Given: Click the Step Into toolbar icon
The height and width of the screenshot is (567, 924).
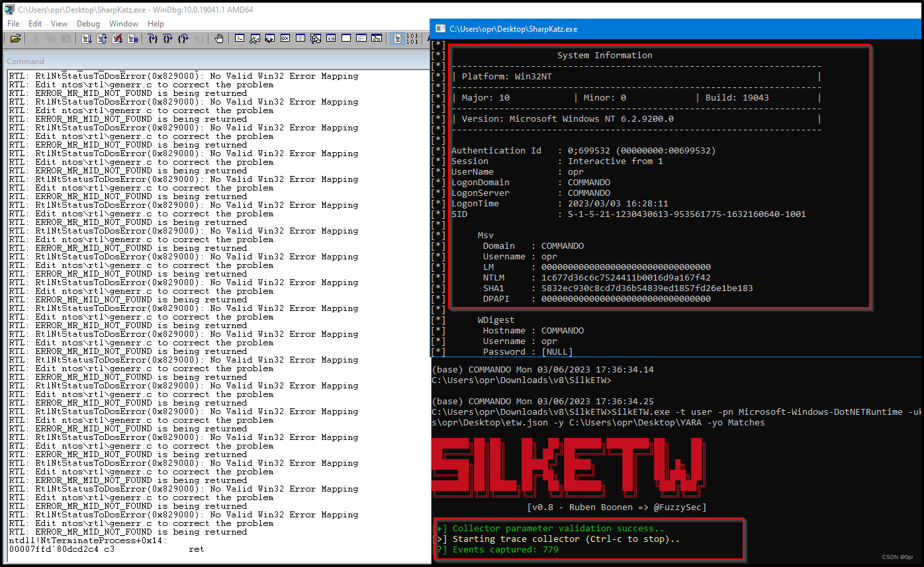Looking at the screenshot, I should (152, 38).
